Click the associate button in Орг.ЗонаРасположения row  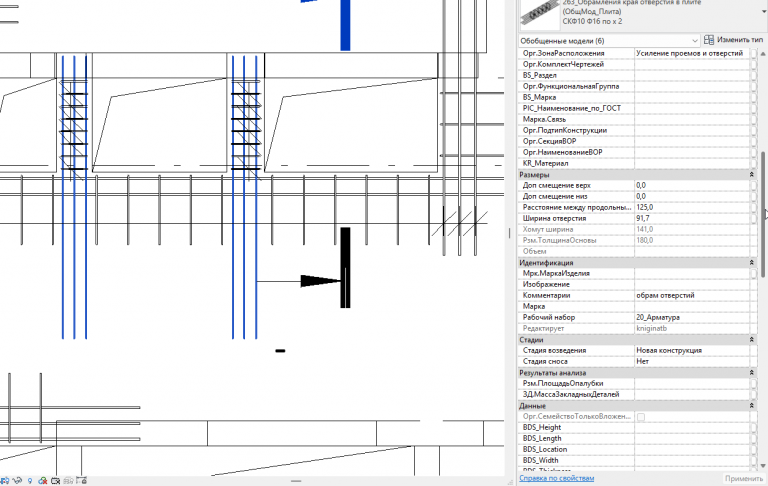coord(754,53)
